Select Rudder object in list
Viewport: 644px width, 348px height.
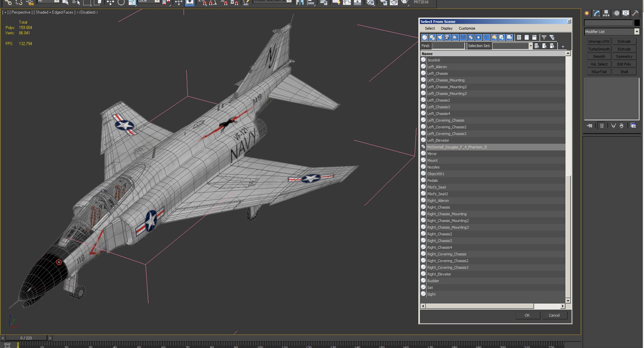click(x=493, y=281)
